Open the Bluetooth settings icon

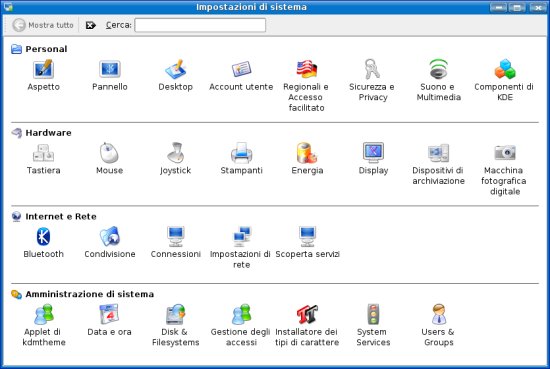click(43, 236)
